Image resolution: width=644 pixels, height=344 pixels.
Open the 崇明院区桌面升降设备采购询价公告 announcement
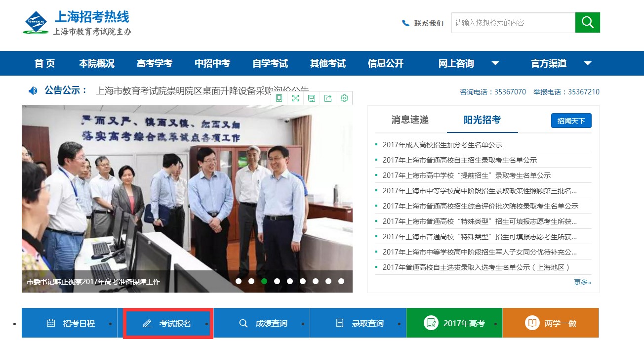click(x=202, y=90)
